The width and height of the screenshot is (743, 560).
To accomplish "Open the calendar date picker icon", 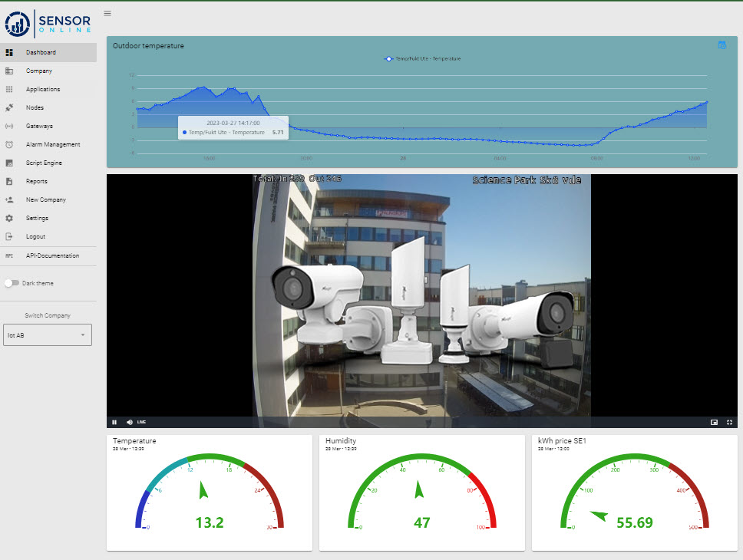I will 722,45.
